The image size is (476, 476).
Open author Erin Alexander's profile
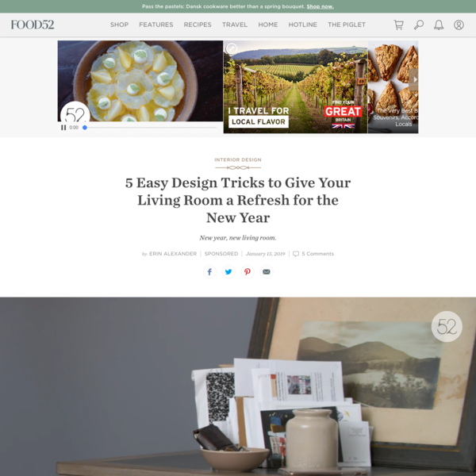click(x=173, y=254)
